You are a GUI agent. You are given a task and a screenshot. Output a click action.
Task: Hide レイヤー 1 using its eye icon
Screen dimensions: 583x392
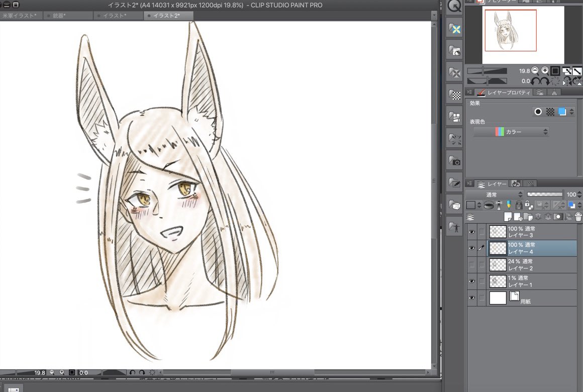[471, 281]
